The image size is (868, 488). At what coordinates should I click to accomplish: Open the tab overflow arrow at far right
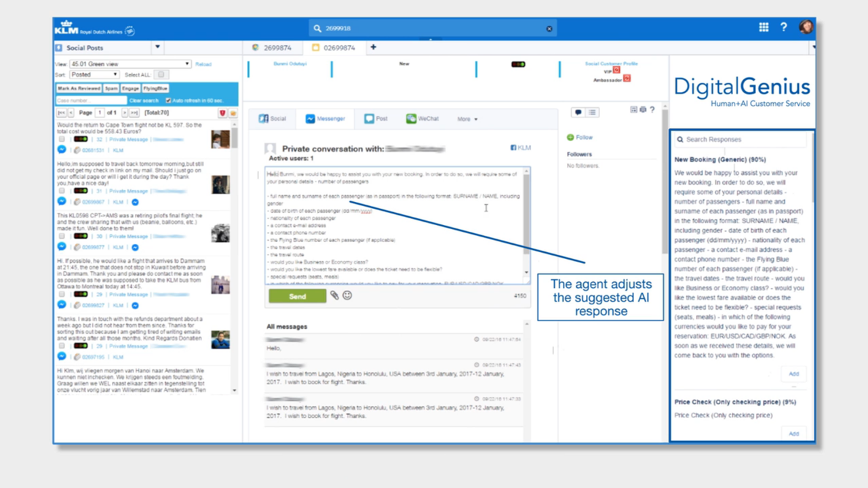pos(812,47)
